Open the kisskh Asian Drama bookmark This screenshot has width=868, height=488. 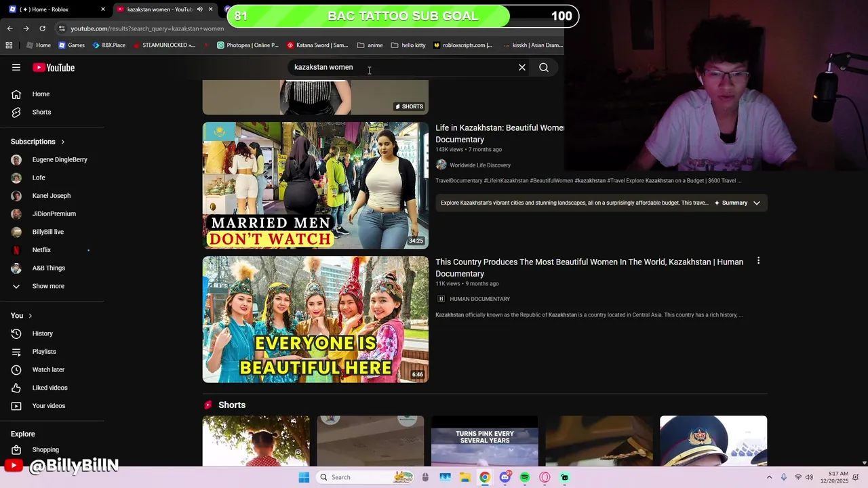533,45
